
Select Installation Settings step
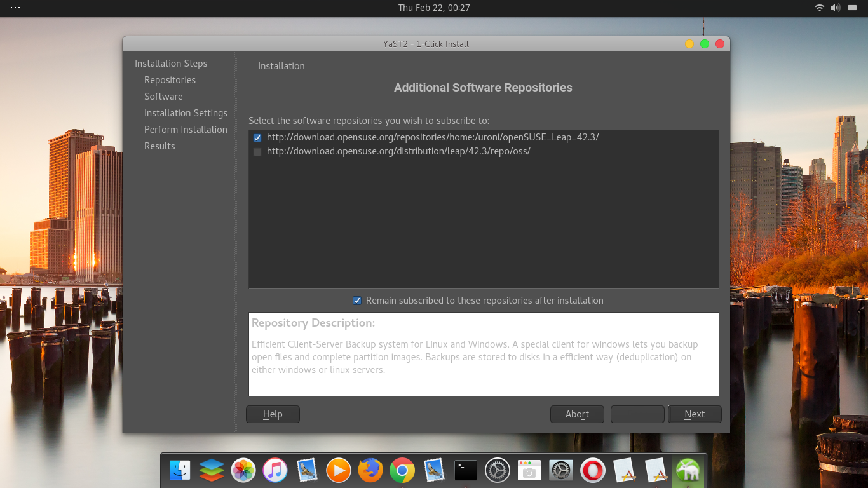pyautogui.click(x=186, y=112)
